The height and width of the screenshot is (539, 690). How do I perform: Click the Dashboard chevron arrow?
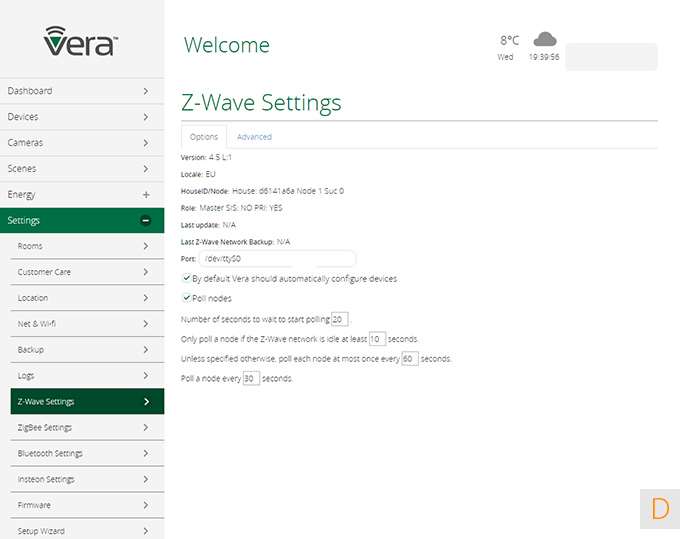[x=146, y=91]
